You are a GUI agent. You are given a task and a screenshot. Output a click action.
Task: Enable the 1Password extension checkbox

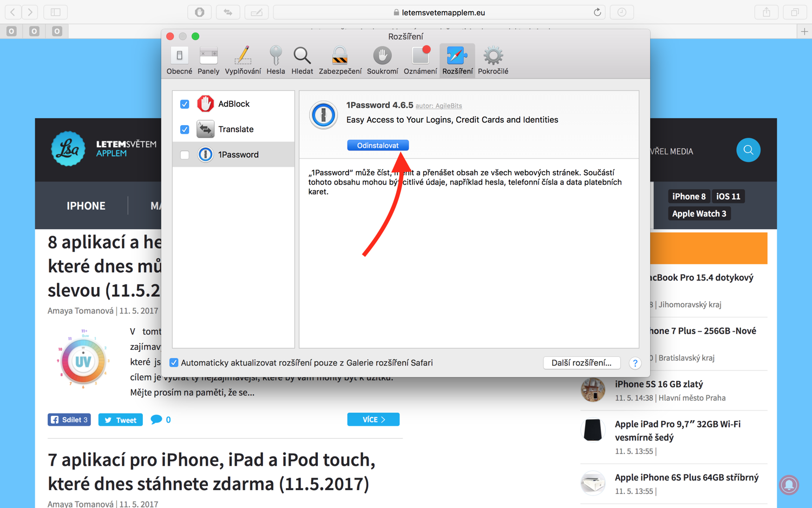click(x=185, y=155)
